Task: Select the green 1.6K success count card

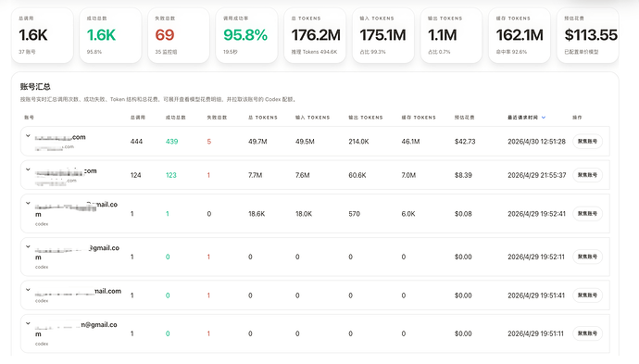Action: pos(110,35)
